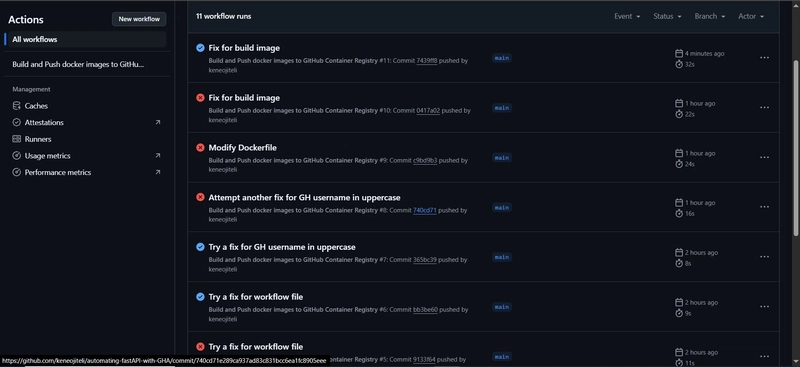Screen dimensions: 800x367
Task: Open the three-dot menu for Modify Dockerfile run
Action: (x=764, y=157)
